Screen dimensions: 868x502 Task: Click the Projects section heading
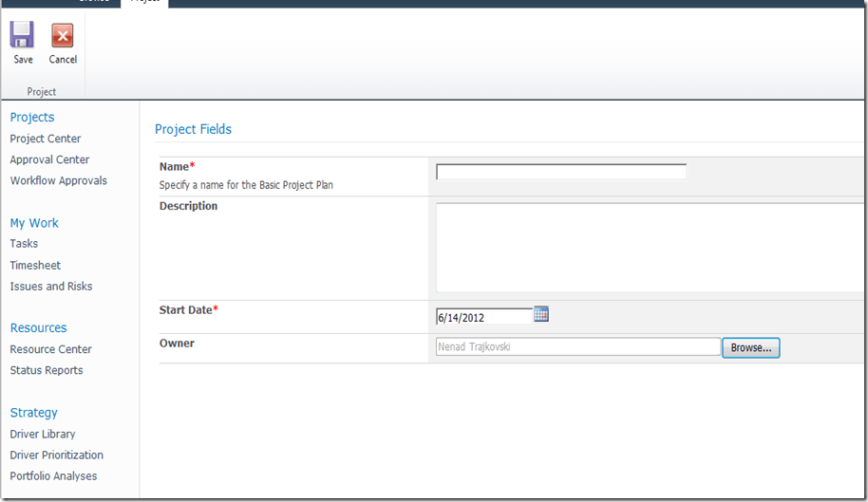pyautogui.click(x=32, y=118)
